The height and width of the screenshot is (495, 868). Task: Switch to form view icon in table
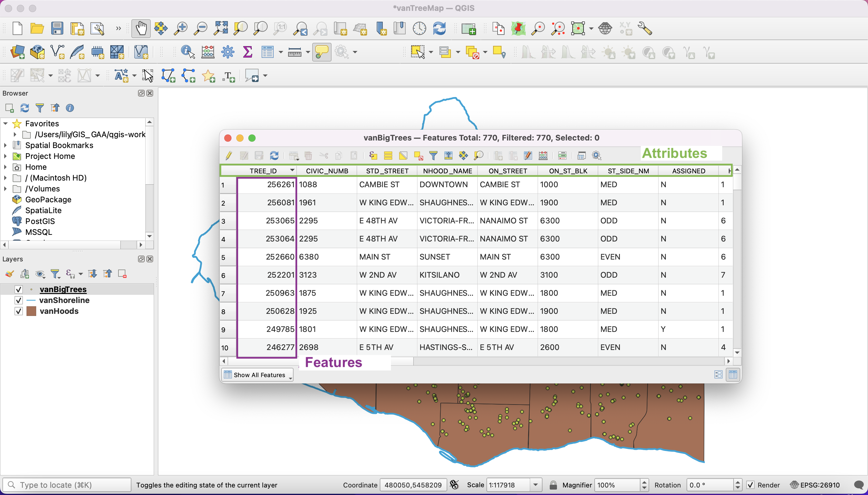pos(718,375)
